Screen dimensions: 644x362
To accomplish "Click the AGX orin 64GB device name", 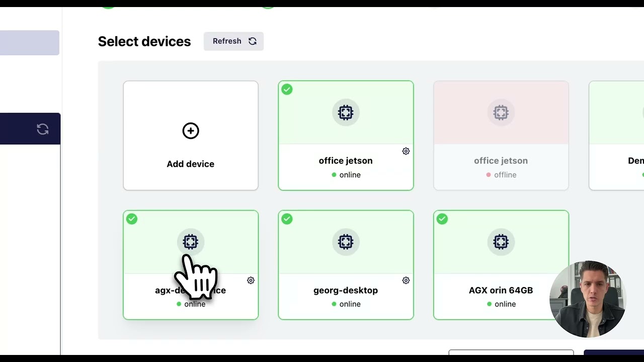I will (x=501, y=290).
